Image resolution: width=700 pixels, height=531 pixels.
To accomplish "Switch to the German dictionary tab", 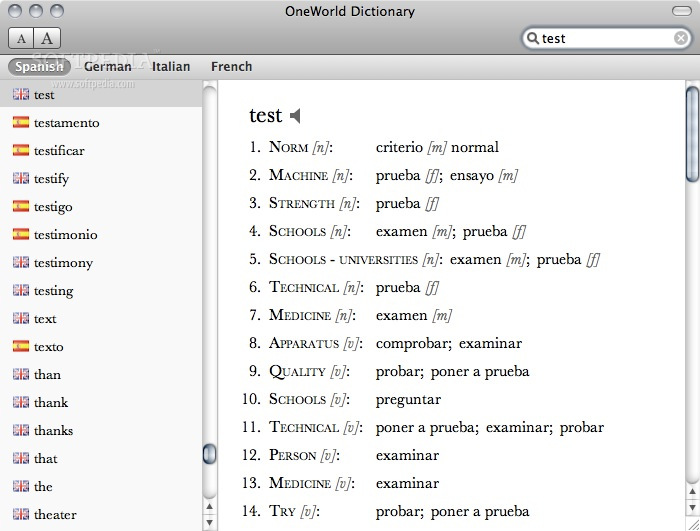I will [x=108, y=67].
